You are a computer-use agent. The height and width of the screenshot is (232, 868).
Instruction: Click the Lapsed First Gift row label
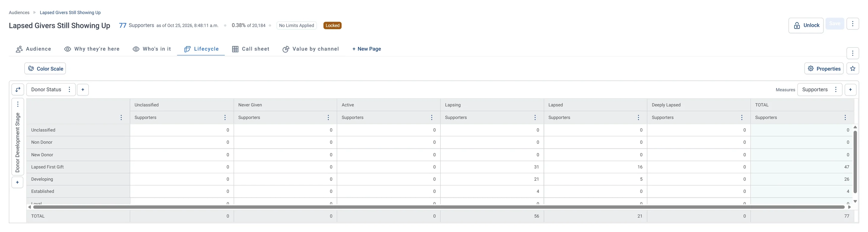click(x=48, y=167)
